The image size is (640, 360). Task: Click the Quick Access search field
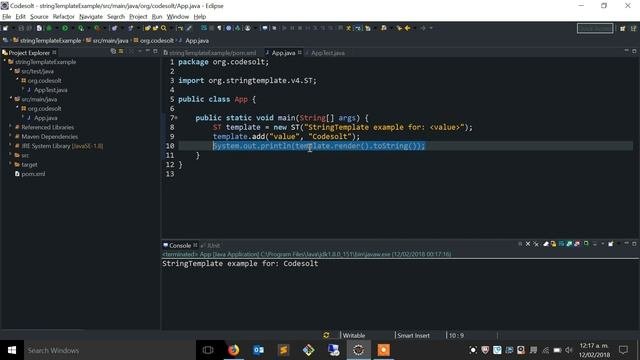click(595, 28)
